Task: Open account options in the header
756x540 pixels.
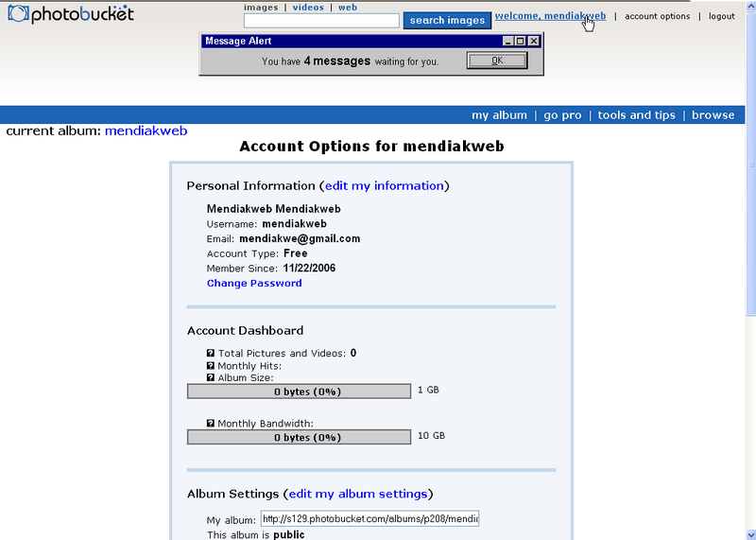Action: (x=657, y=16)
